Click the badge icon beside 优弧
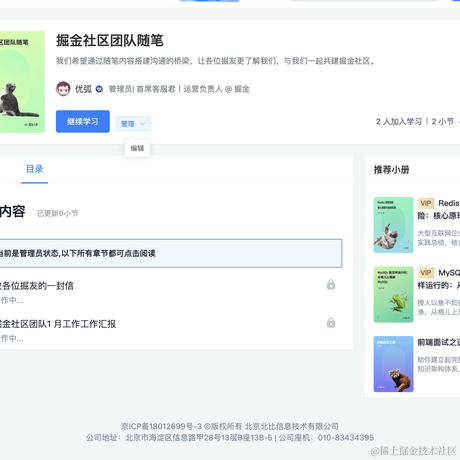 pos(99,89)
